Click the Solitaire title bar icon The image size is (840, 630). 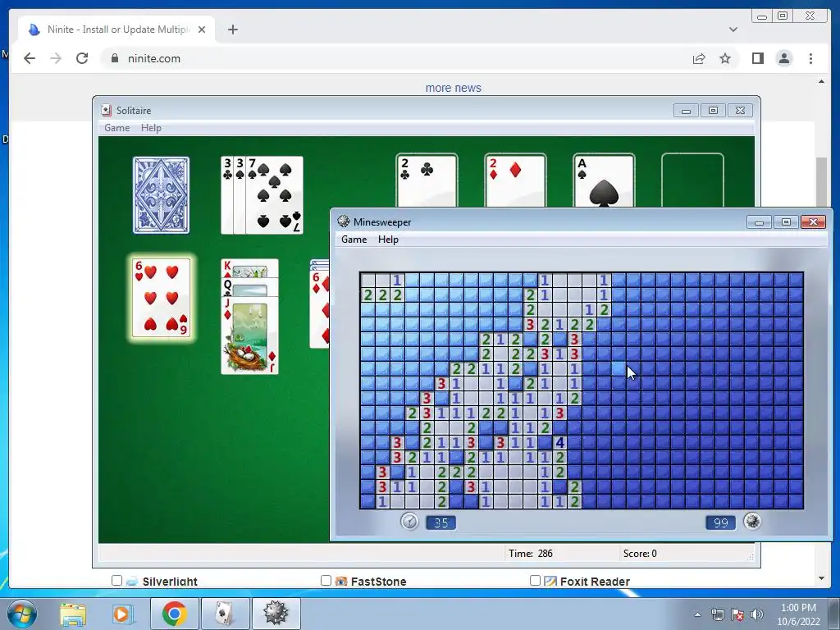(106, 111)
